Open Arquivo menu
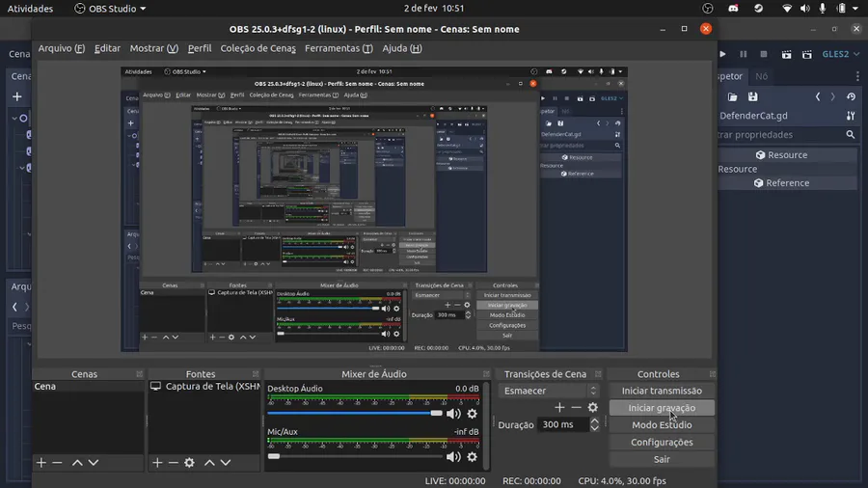Viewport: 868px width, 488px height. 62,48
